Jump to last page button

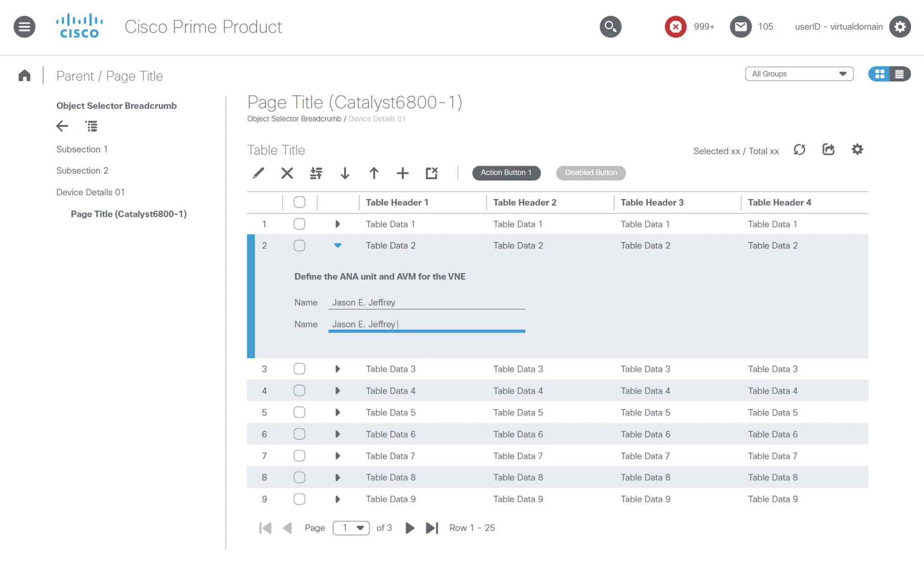(432, 528)
